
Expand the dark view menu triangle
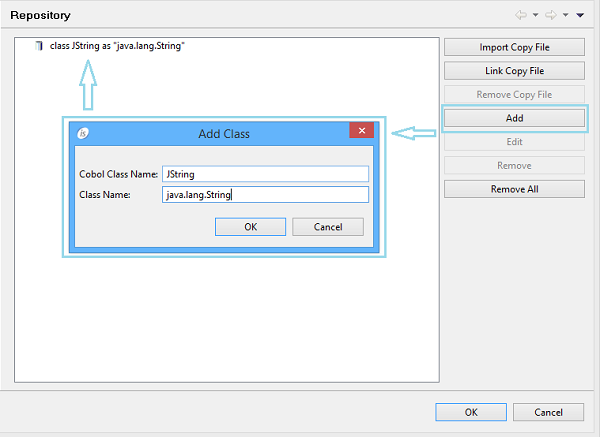coord(580,16)
